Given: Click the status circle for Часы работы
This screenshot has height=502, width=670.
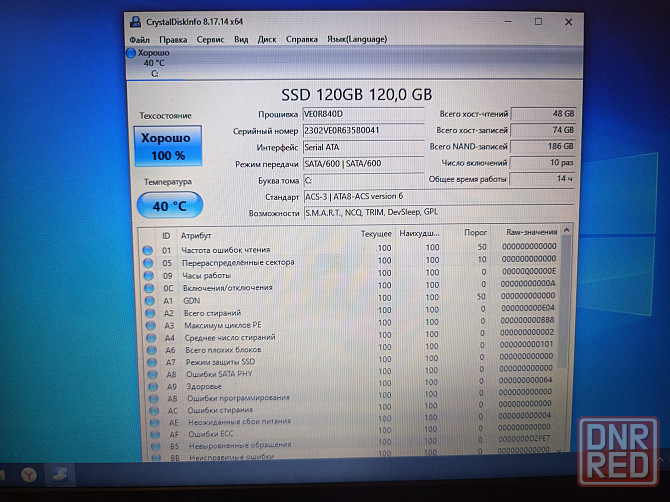Looking at the screenshot, I should pos(149,276).
